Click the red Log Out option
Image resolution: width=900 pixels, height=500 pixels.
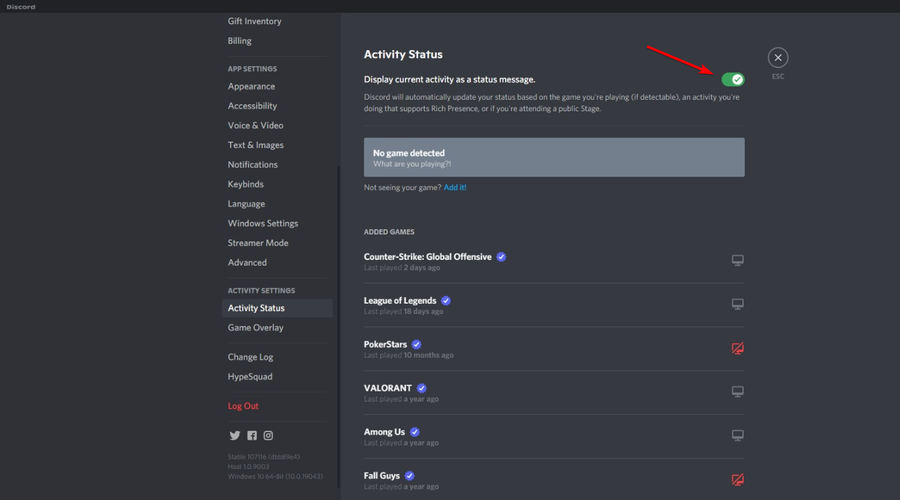243,406
